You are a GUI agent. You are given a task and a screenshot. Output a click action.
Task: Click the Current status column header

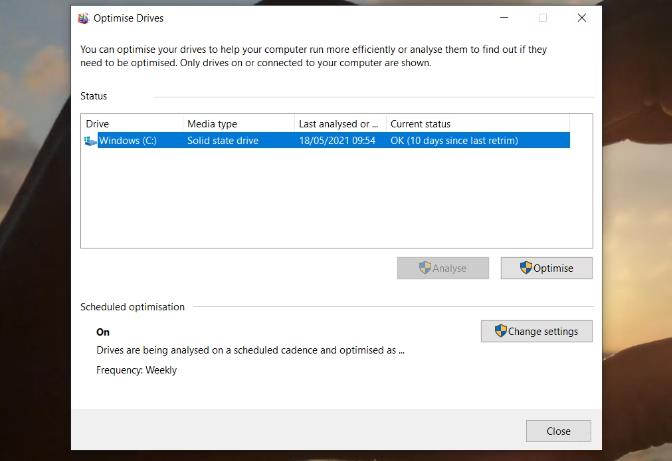pos(478,124)
